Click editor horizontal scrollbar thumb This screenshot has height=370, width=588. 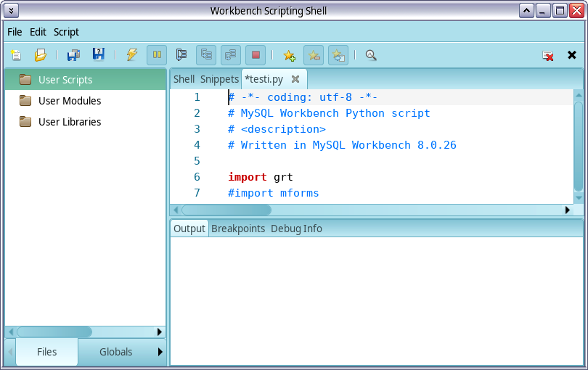tap(226, 210)
